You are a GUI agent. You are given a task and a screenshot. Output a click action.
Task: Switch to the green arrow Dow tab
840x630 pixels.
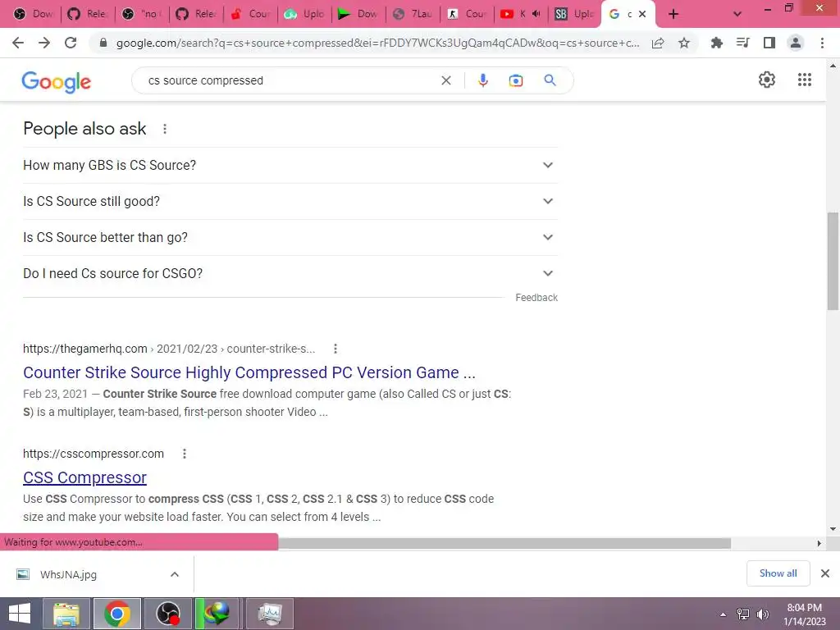358,14
